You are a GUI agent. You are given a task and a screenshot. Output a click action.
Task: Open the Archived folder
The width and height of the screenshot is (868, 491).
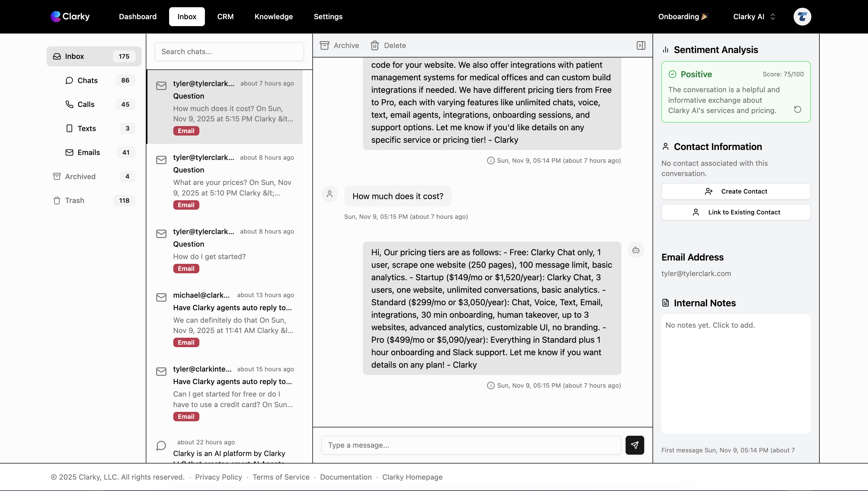(x=80, y=176)
